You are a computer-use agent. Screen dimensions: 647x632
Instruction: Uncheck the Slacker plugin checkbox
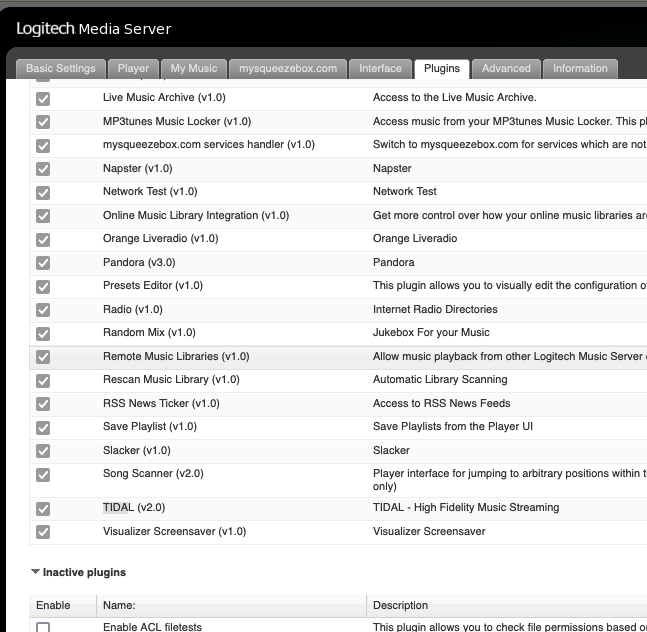(x=43, y=451)
